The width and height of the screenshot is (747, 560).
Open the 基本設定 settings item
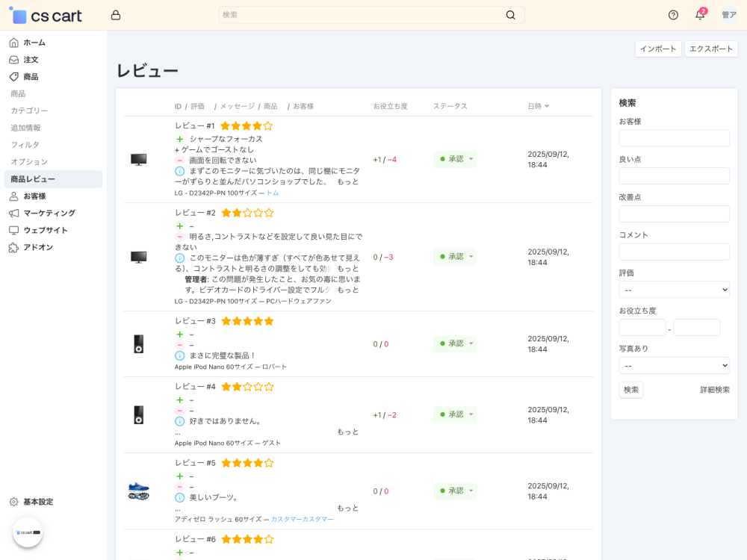click(38, 502)
